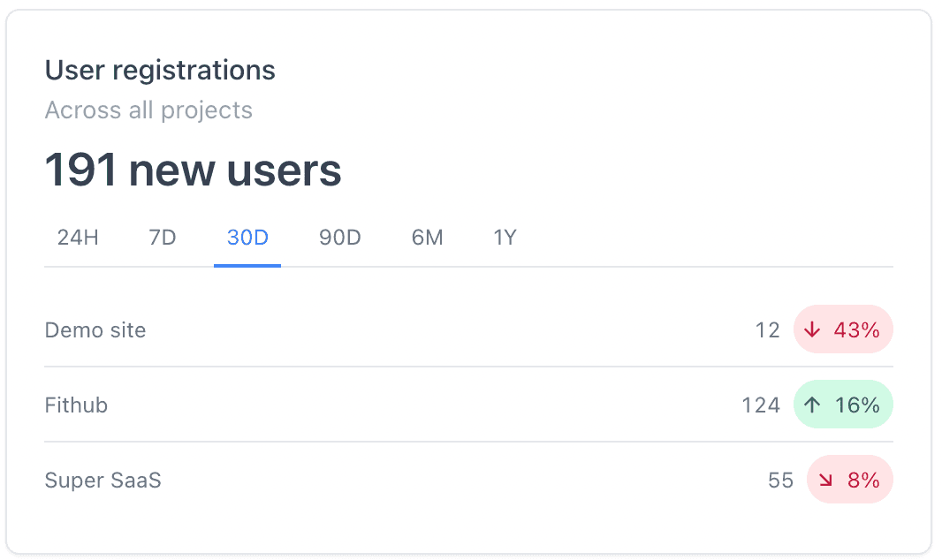Click the 191 new users headline
This screenshot has height=560, width=942.
(193, 170)
